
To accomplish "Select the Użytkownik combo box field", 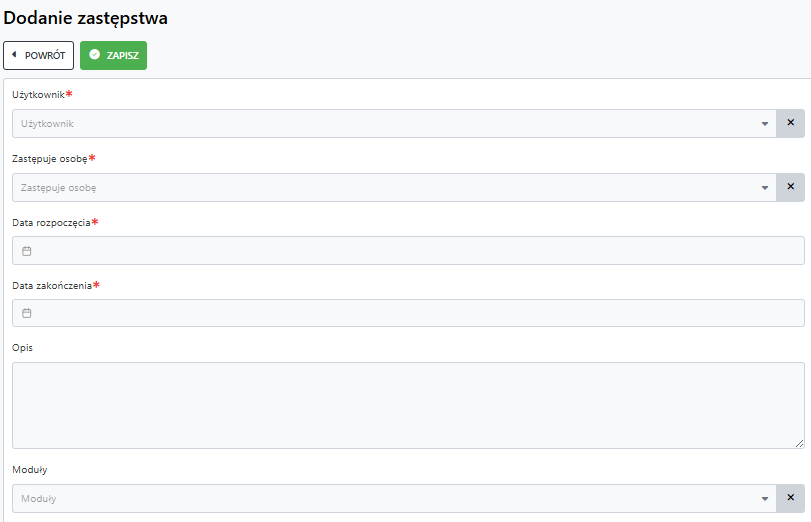I will tap(394, 124).
